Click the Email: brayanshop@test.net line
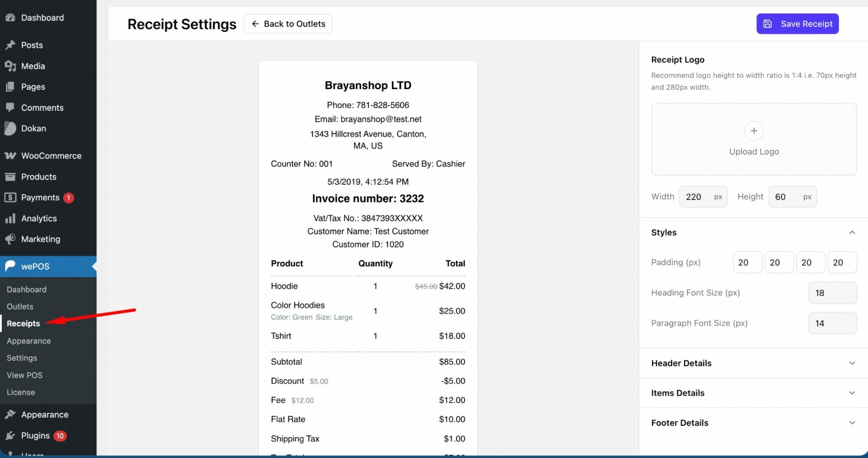The width and height of the screenshot is (868, 458). click(x=368, y=119)
